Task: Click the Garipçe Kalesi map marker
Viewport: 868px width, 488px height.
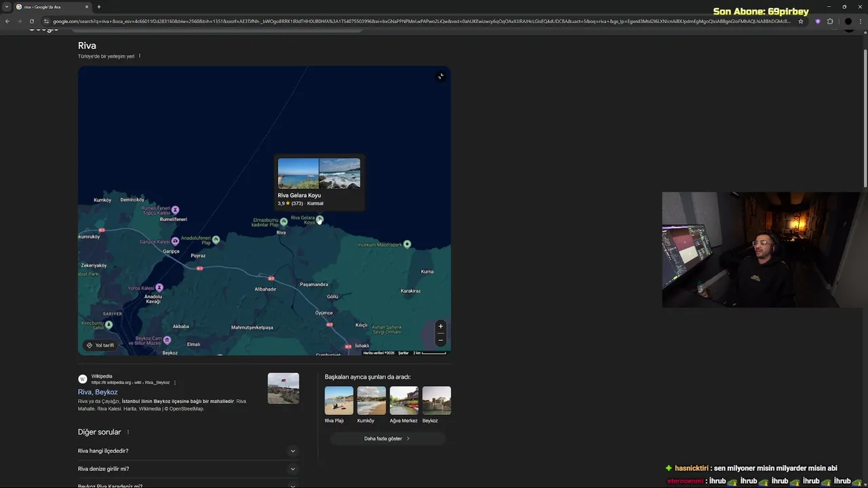Action: (x=175, y=241)
